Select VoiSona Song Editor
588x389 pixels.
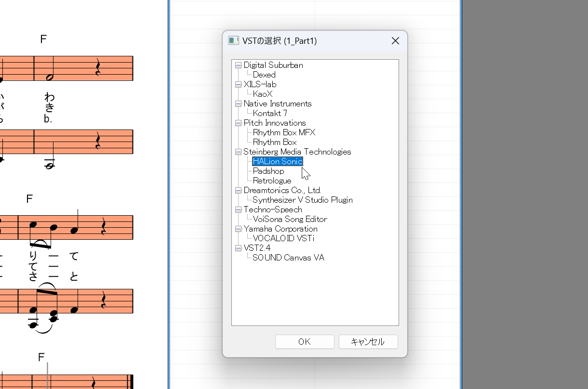click(x=290, y=219)
